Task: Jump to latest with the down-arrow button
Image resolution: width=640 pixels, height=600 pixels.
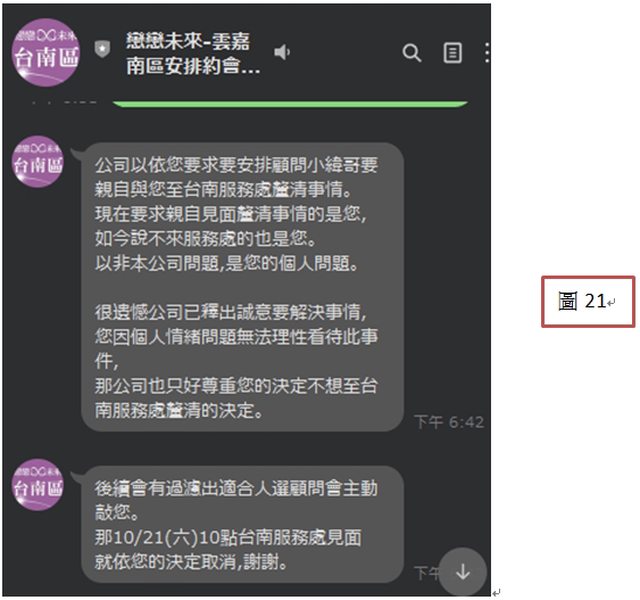Action: [463, 572]
